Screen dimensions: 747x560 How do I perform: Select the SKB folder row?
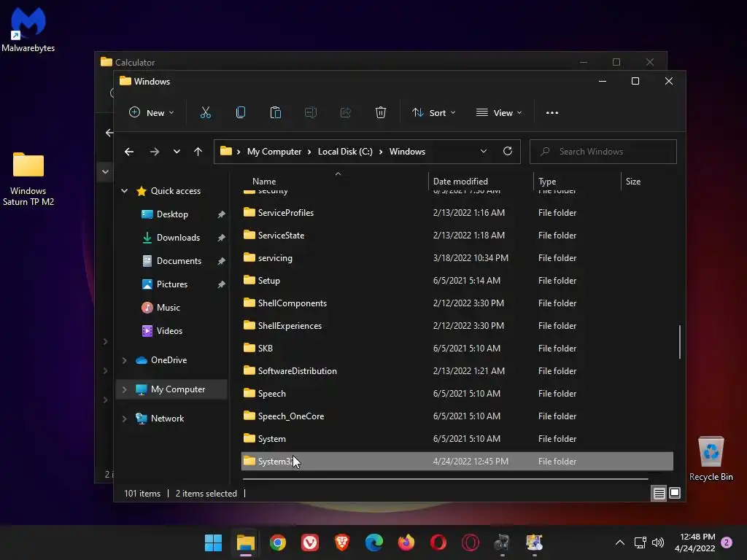click(x=457, y=349)
